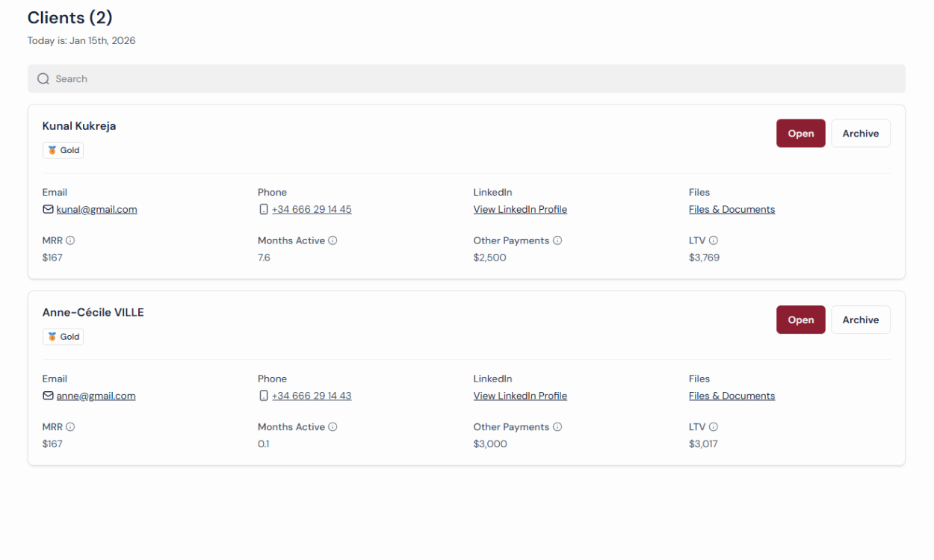Viewport: 934px width, 560px height.
Task: Open Kunal Kukreja's client record
Action: pos(800,134)
